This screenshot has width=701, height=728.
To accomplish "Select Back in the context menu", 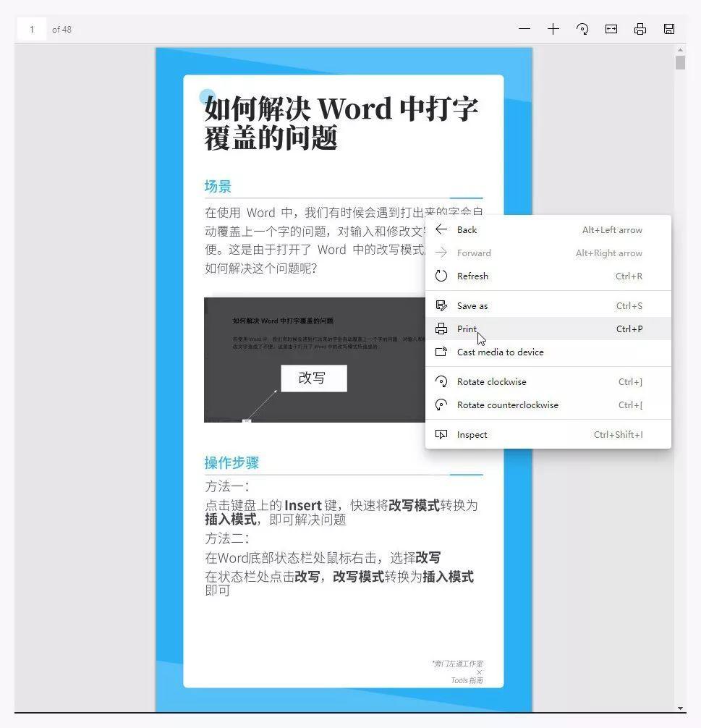I will coord(548,230).
